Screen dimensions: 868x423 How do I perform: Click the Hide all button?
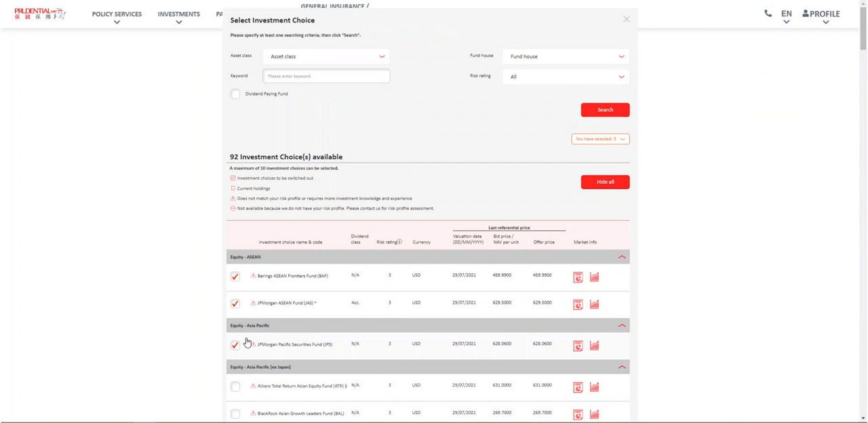point(605,182)
